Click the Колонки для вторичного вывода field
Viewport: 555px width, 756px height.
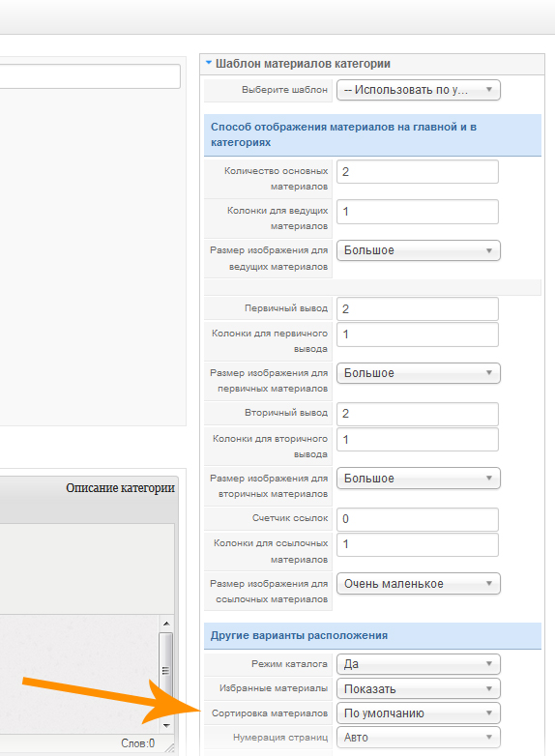[418, 439]
